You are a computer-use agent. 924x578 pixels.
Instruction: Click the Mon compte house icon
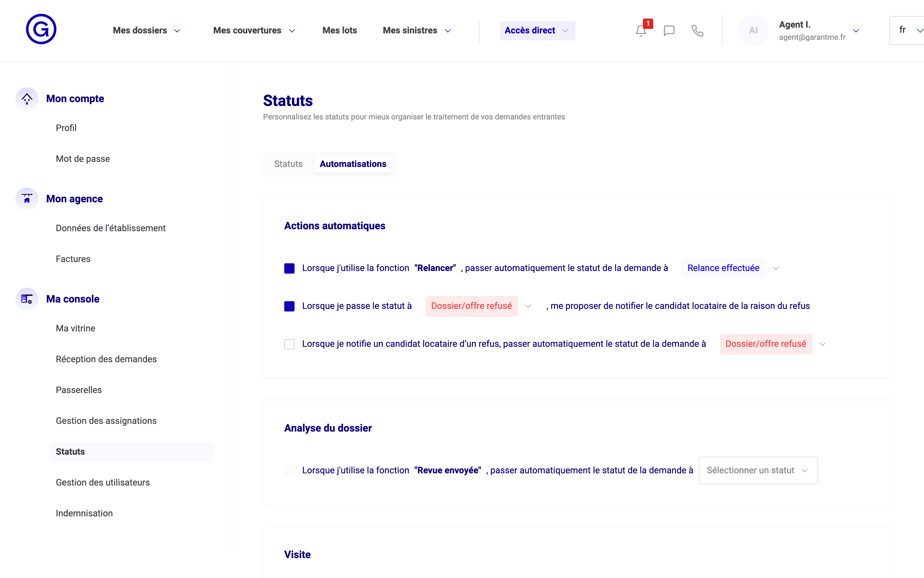[27, 99]
